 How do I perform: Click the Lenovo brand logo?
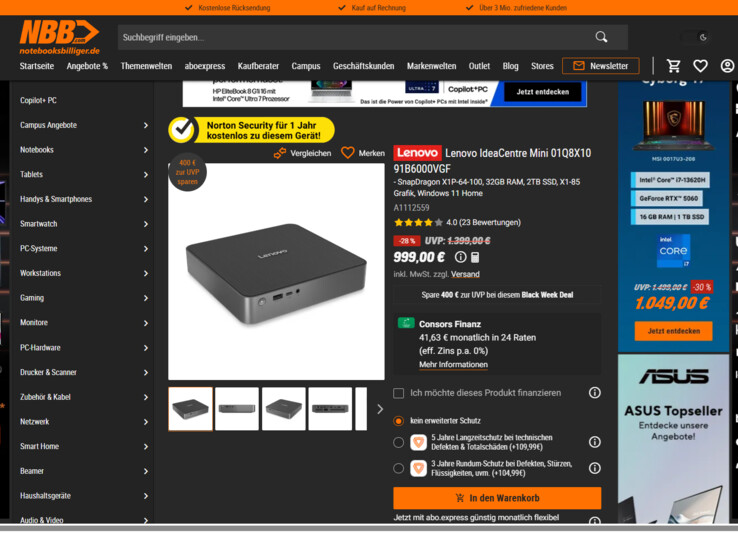(417, 153)
